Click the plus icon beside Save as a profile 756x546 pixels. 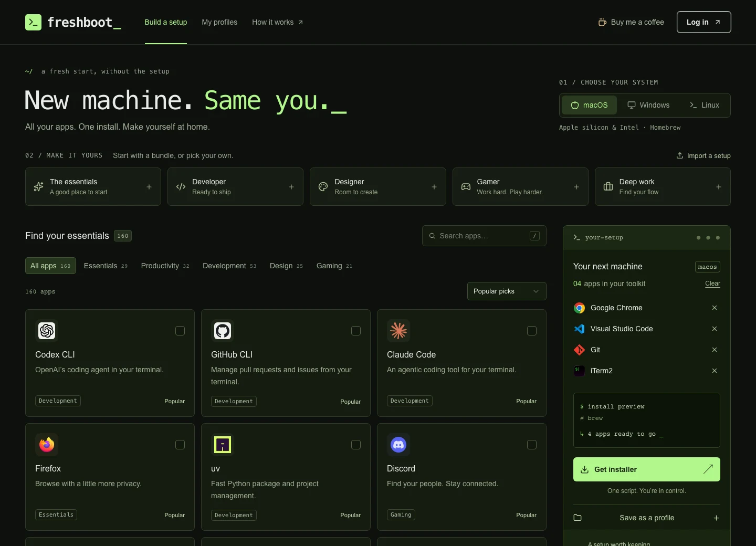(716, 518)
